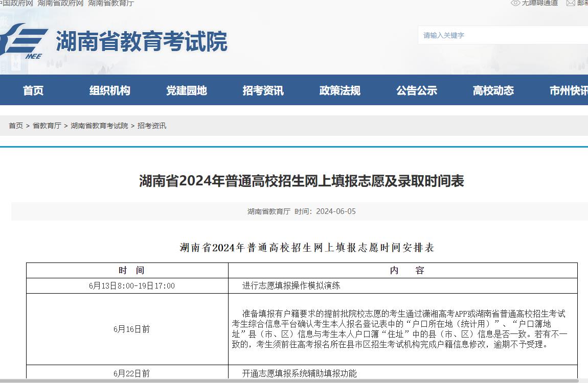Open the 市州快讯 navigation menu
This screenshot has width=588, height=383.
pyautogui.click(x=569, y=90)
